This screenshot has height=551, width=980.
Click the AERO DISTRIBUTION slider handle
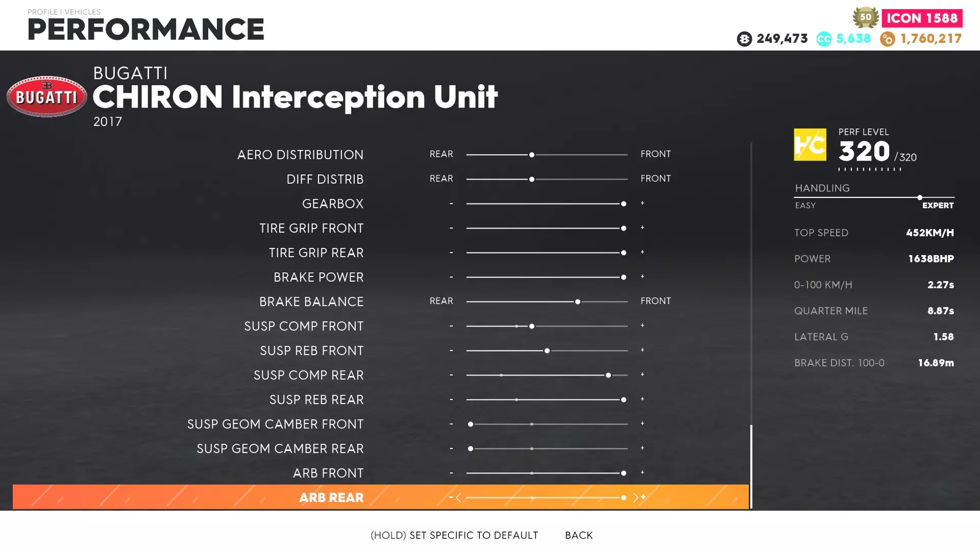[x=531, y=155]
